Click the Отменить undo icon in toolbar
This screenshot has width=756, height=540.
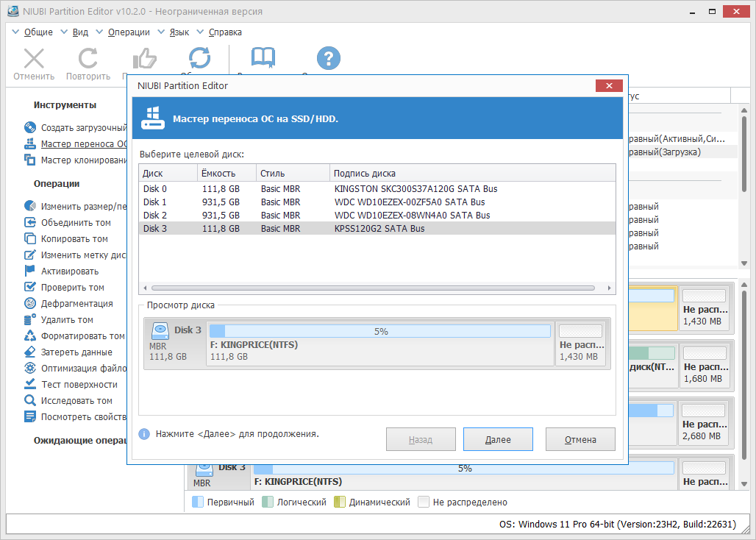35,58
